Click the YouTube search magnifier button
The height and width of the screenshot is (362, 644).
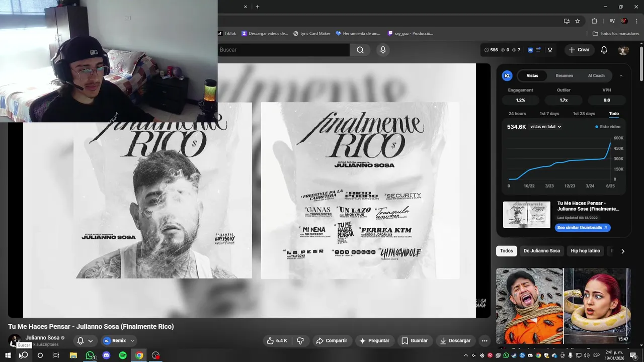360,50
